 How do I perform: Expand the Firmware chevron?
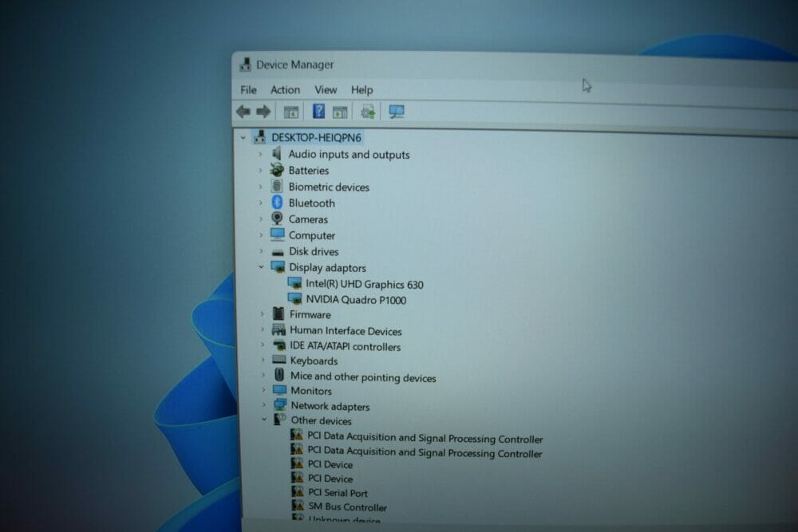pos(262,313)
